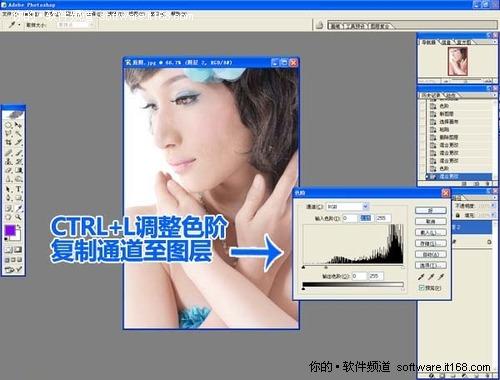Select the Shape tool in toolbox
The width and height of the screenshot is (500, 380).
(x=18, y=198)
